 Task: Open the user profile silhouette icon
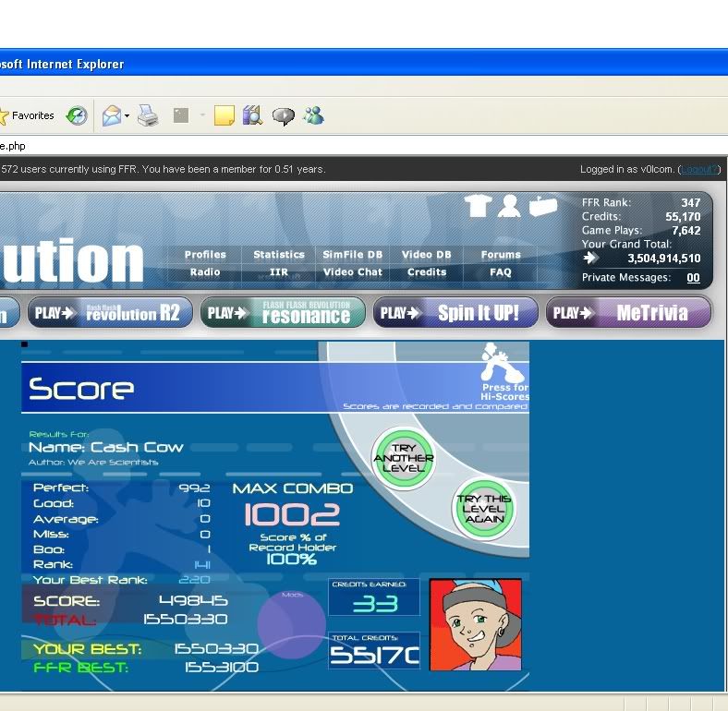509,206
